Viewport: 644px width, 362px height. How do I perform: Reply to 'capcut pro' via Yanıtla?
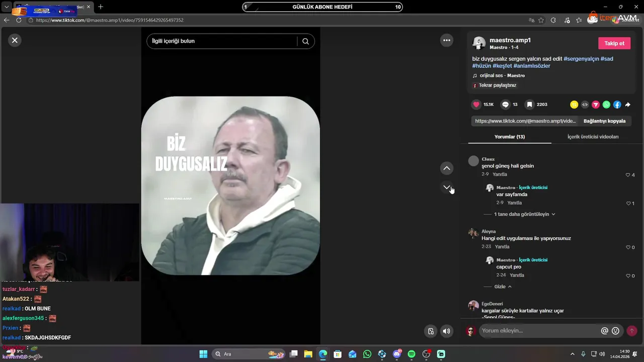(517, 276)
